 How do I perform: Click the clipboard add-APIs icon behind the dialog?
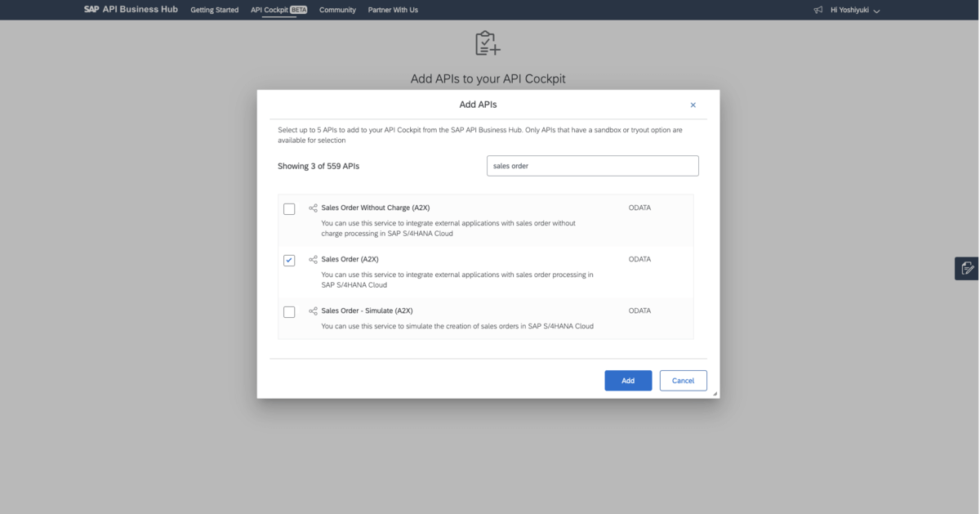[x=488, y=43]
